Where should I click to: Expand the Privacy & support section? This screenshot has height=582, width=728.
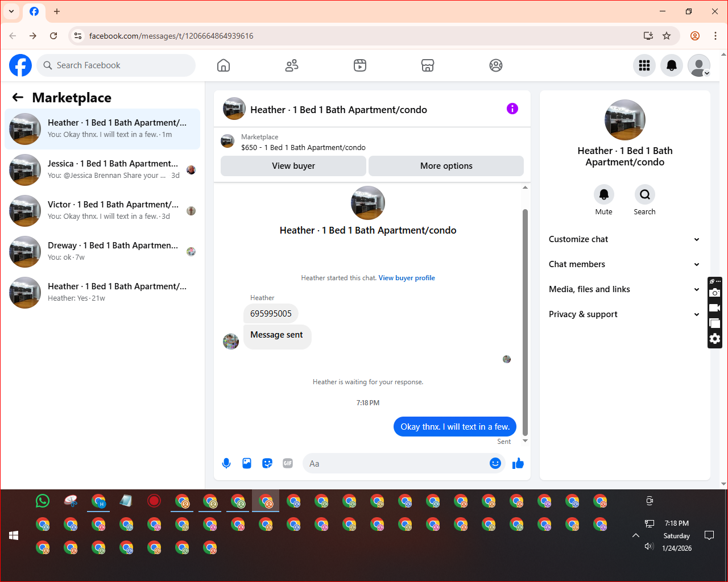point(624,314)
